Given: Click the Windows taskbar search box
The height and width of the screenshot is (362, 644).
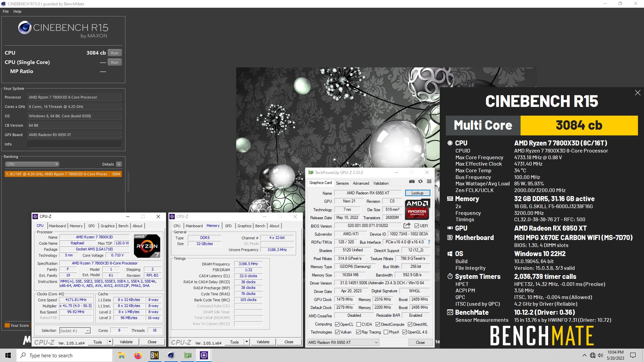Looking at the screenshot, I should point(64,355).
